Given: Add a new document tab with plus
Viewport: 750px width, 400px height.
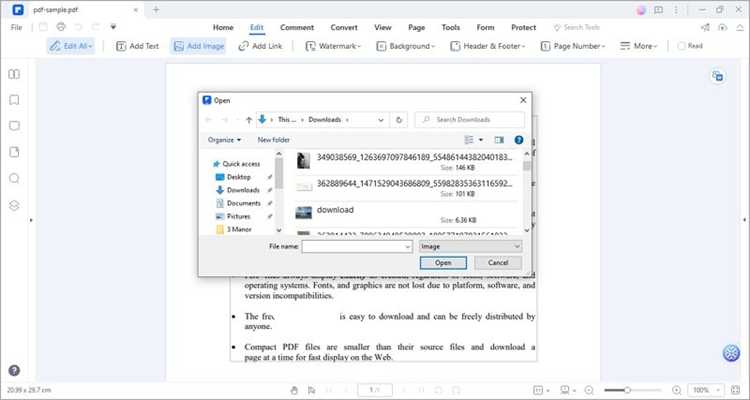Looking at the screenshot, I should 156,10.
